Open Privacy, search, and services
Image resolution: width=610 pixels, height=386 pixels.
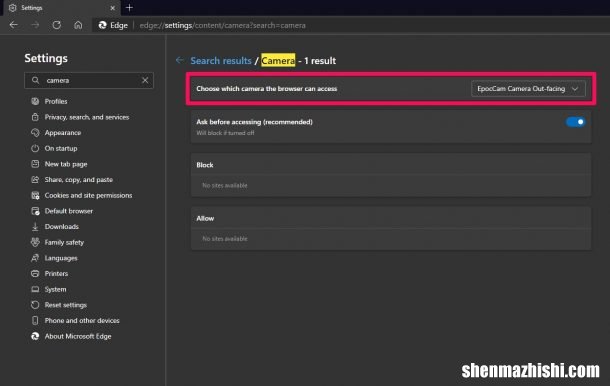pos(87,117)
